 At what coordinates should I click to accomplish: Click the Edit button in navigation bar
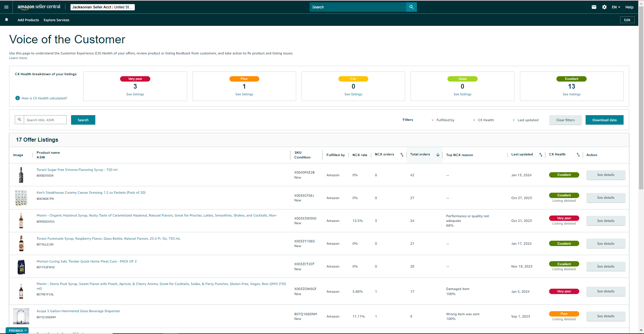click(627, 20)
